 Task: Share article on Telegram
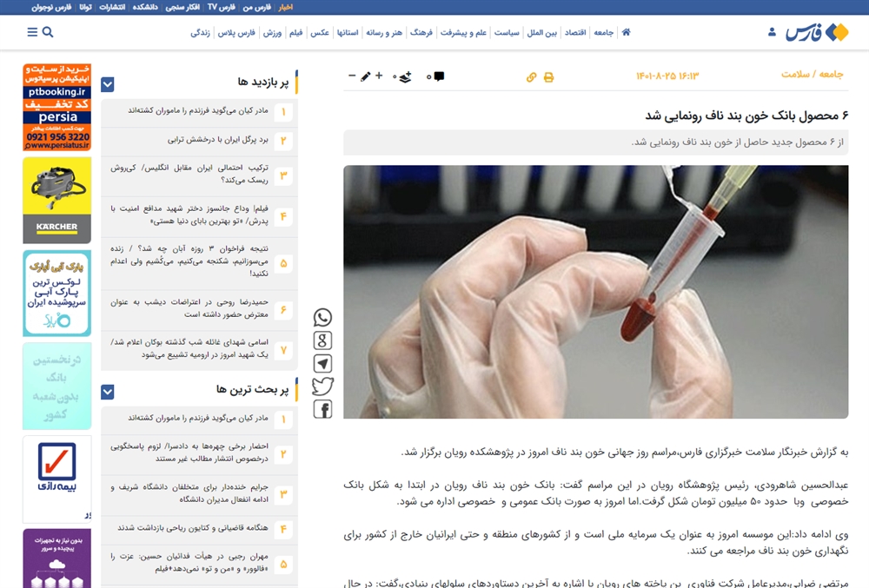click(x=322, y=363)
